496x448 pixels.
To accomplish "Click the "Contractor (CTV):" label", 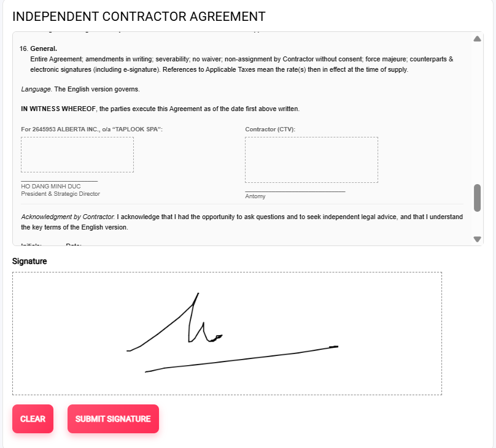I will 270,129.
